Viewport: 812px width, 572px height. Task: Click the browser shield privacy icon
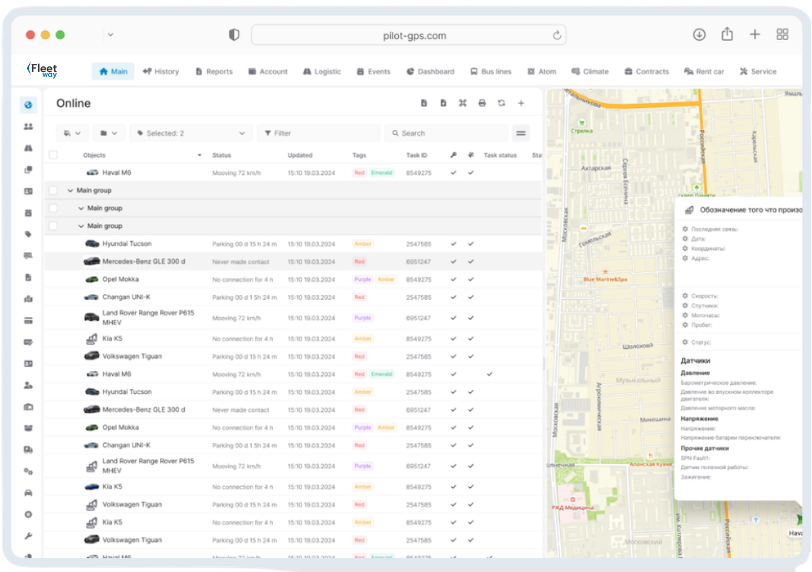(x=234, y=35)
